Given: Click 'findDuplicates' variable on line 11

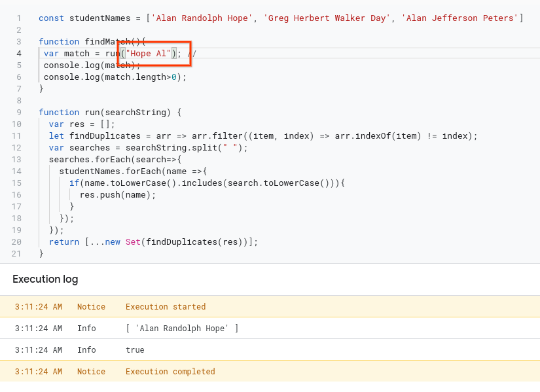Looking at the screenshot, I should coord(105,136).
